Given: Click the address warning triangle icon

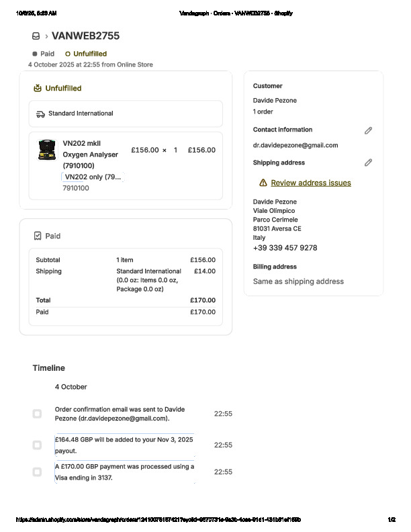Looking at the screenshot, I should click(x=263, y=183).
